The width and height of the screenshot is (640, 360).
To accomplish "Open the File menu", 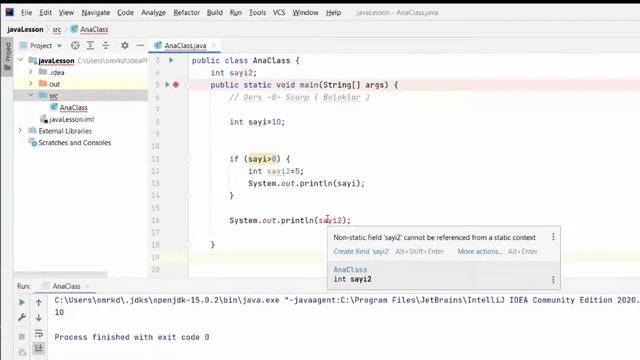I will point(27,13).
